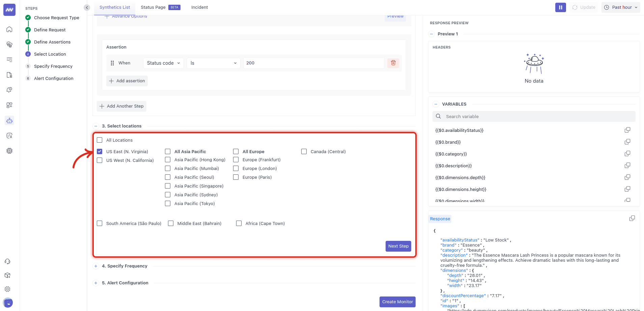
Task: Collapse the steps panel with chevron arrow
Action: (x=87, y=7)
